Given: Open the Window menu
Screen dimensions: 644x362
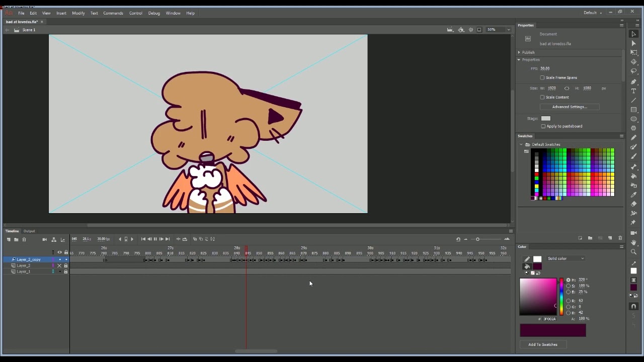Looking at the screenshot, I should (173, 13).
